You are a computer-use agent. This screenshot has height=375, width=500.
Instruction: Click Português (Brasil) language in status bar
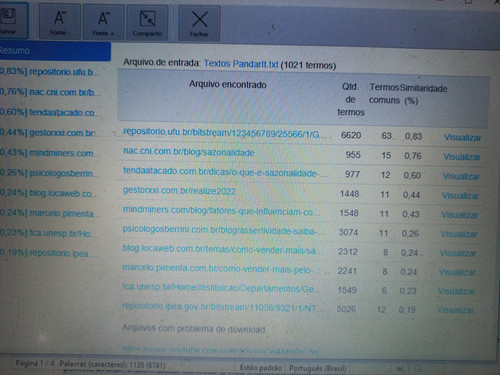tap(318, 368)
